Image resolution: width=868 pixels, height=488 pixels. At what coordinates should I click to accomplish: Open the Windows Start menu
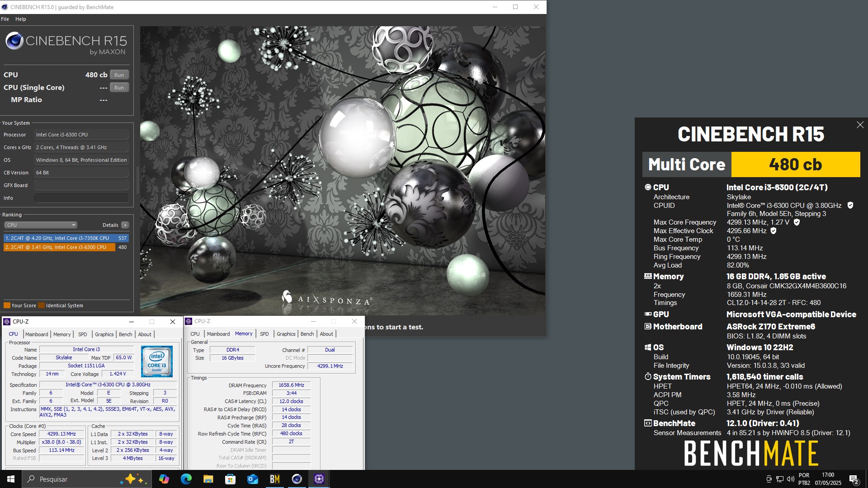click(x=11, y=479)
